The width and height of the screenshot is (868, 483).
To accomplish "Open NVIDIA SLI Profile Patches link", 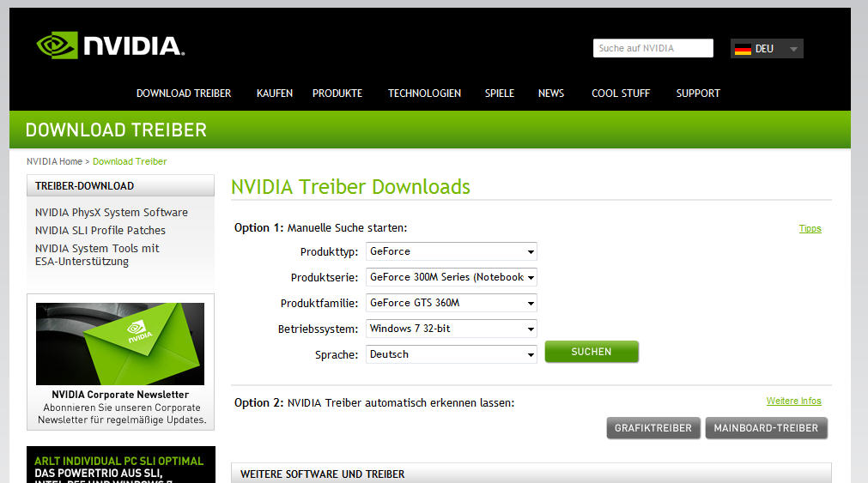I will (100, 230).
